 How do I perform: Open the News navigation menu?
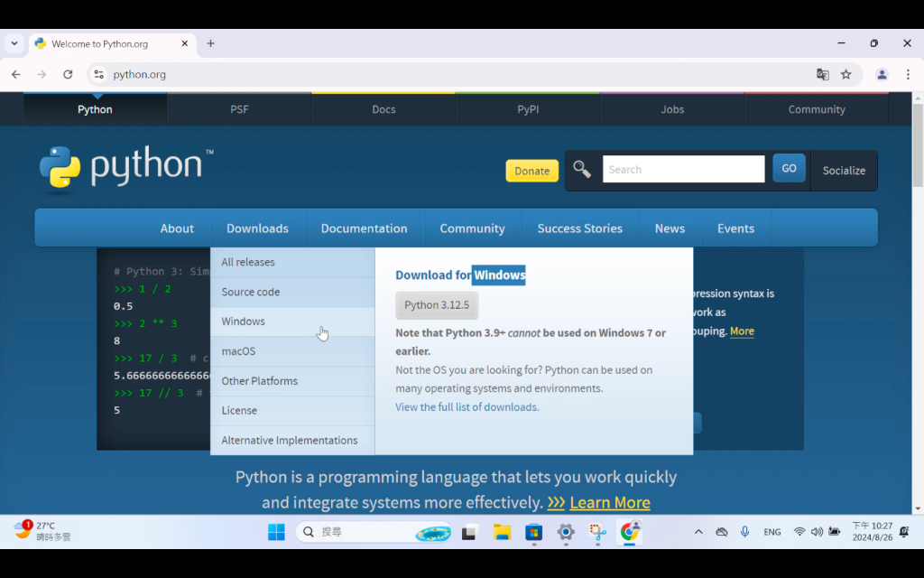click(670, 228)
